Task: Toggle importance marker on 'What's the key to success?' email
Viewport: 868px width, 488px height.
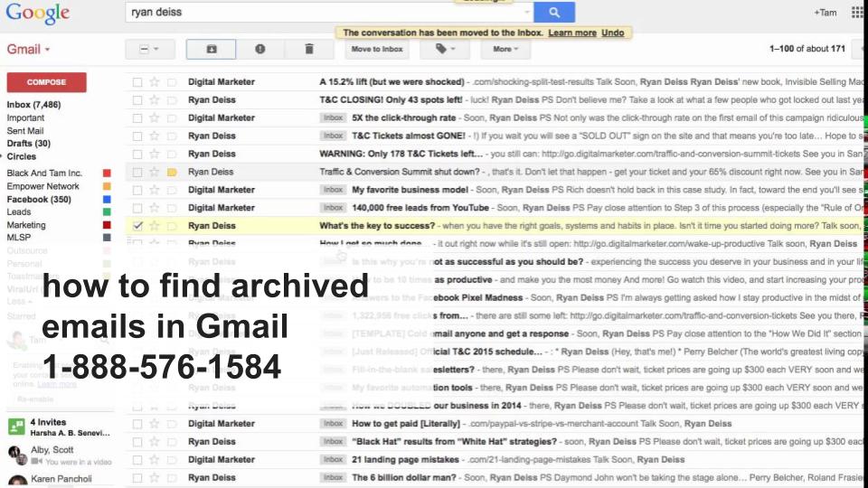Action: tap(172, 226)
